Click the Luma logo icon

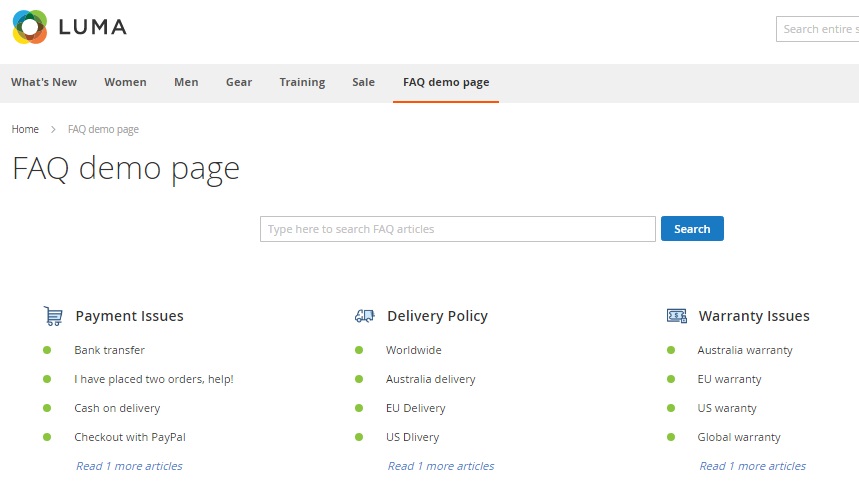(30, 27)
